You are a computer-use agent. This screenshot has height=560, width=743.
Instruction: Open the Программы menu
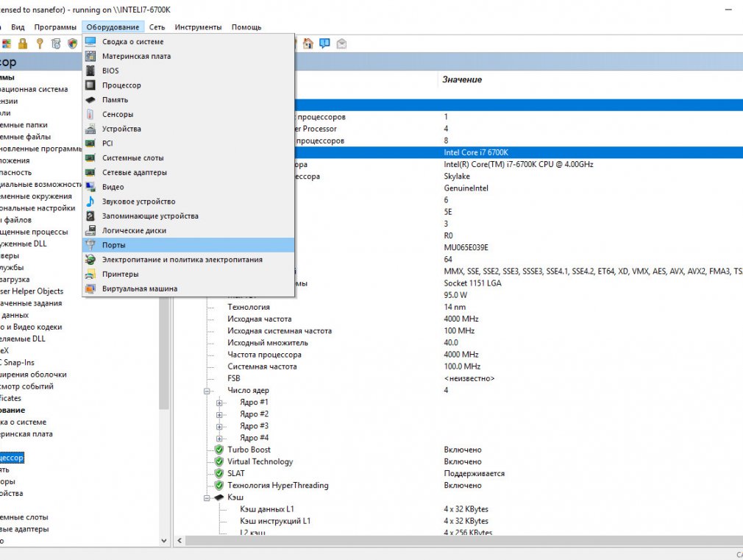click(55, 27)
